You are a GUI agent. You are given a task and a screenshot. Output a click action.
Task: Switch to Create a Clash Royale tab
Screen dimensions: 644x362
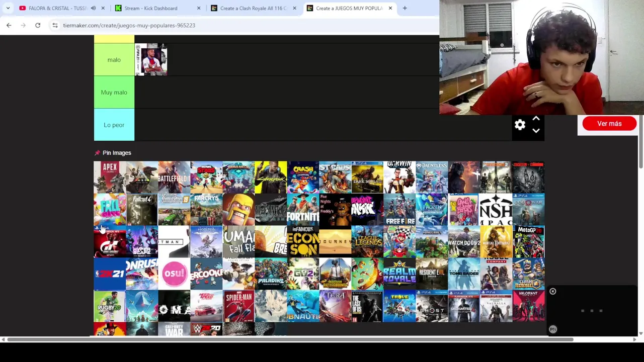[x=254, y=8]
